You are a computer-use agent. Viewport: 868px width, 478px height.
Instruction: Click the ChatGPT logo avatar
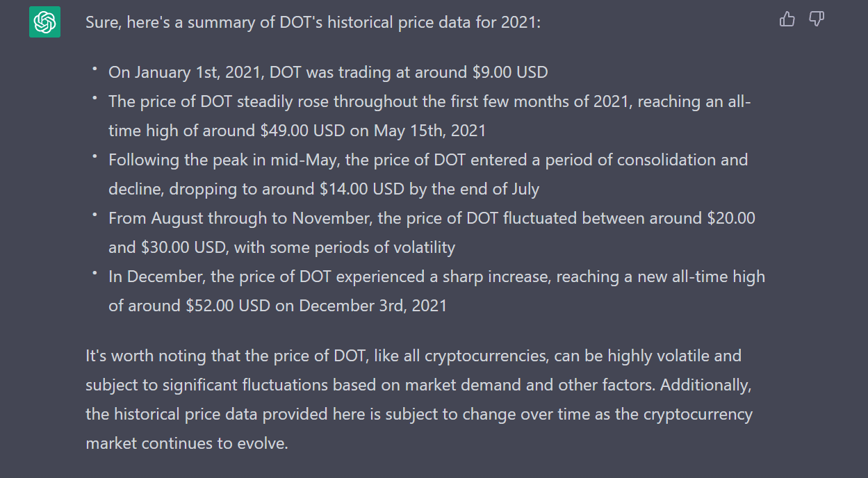(x=44, y=22)
